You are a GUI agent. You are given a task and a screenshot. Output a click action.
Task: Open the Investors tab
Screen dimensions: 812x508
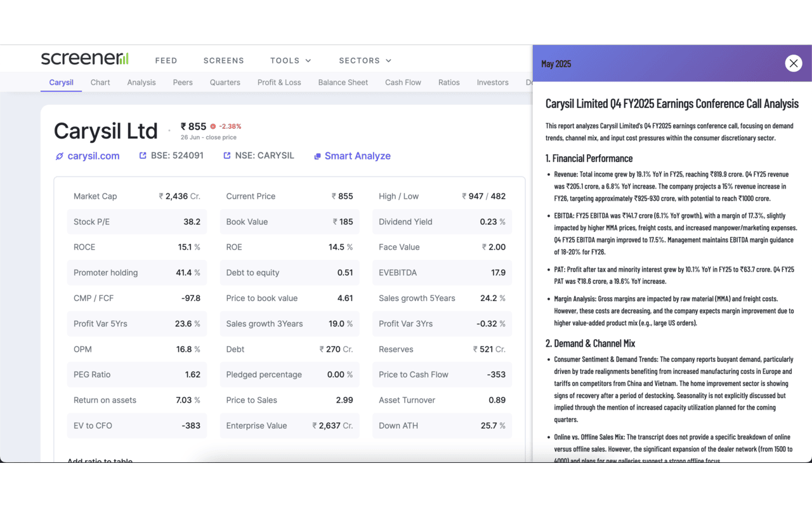[x=493, y=82]
